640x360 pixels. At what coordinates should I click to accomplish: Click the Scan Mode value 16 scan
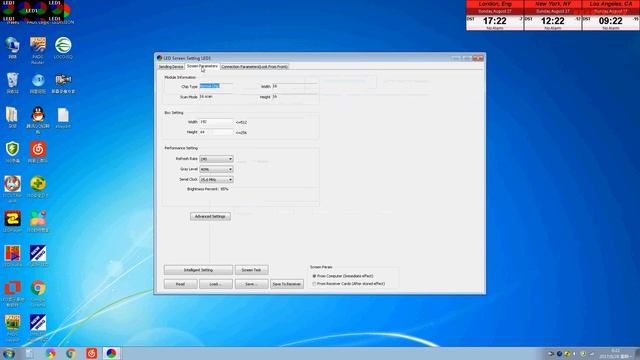tap(206, 97)
